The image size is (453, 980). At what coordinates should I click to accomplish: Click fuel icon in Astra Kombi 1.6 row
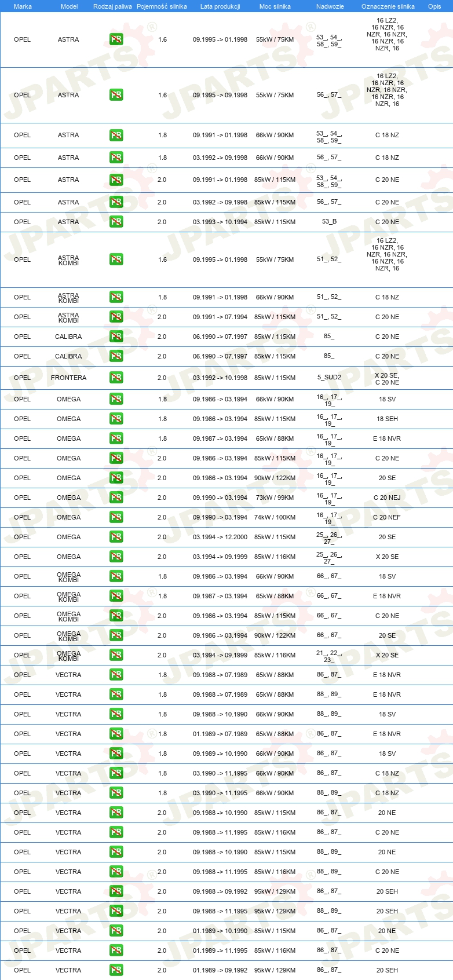point(116,259)
